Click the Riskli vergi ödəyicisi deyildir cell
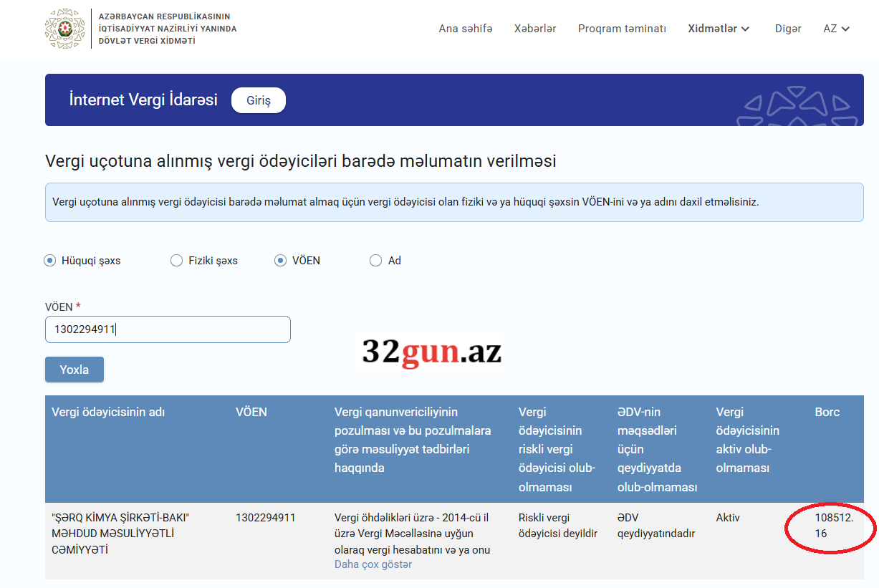Screen dimensions: 879x588 558,526
